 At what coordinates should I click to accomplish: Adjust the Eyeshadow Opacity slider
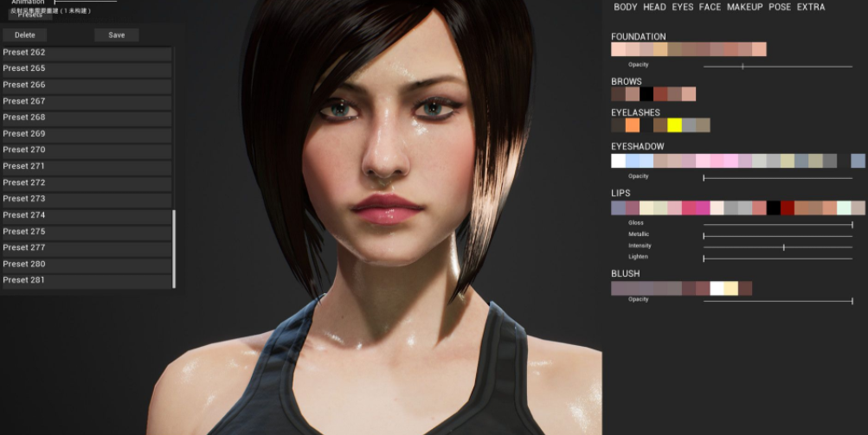pos(778,178)
